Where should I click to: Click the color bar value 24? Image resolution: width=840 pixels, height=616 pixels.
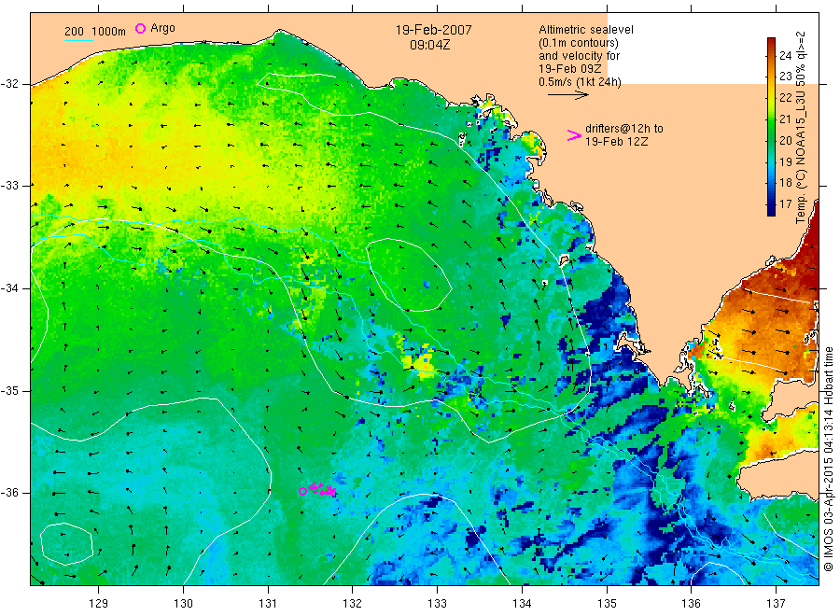[785, 55]
